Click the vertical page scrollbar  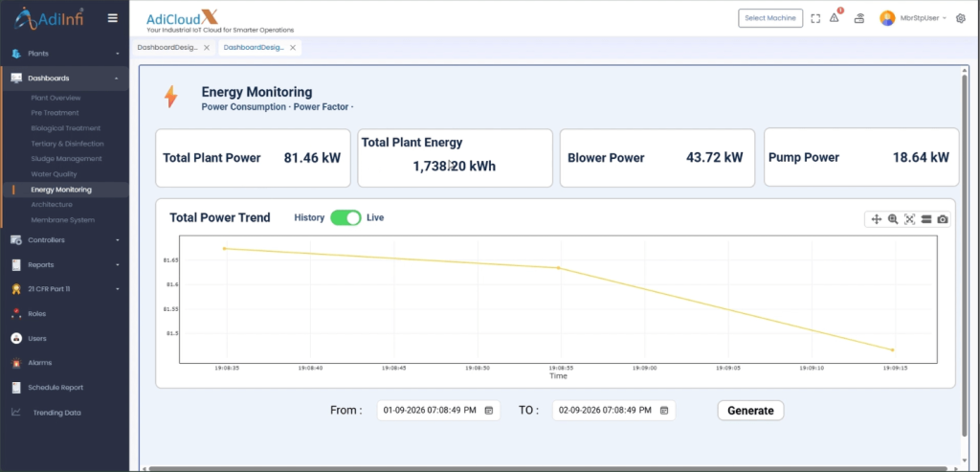(965, 257)
